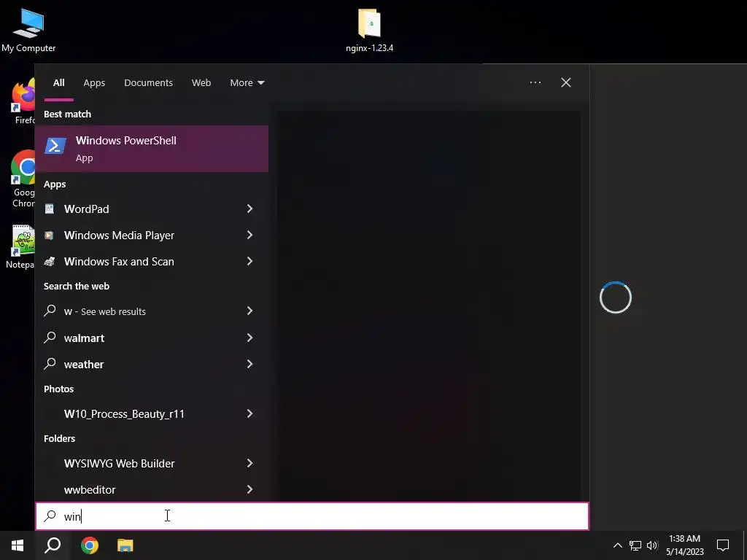Launch Google Chrome from the taskbar
747x560 pixels.
(90, 545)
